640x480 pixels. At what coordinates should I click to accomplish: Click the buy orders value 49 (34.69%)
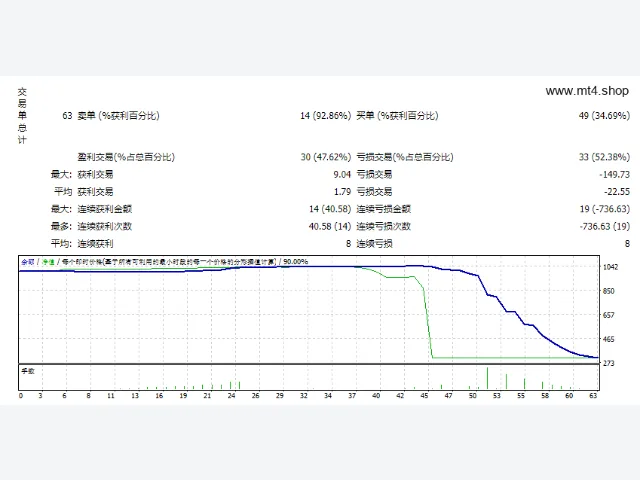click(604, 116)
